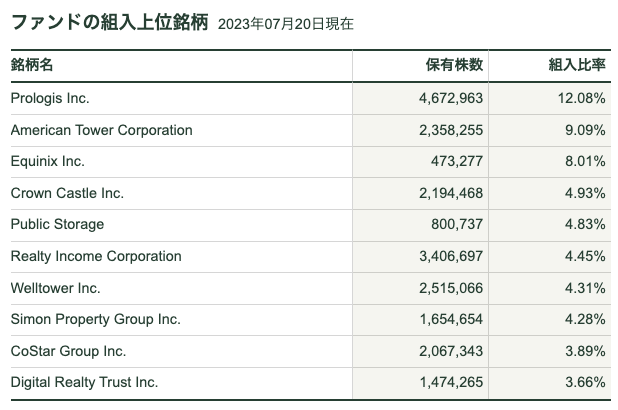Select Equinix share count 473,277
Screen dimensions: 618x410
(457, 161)
